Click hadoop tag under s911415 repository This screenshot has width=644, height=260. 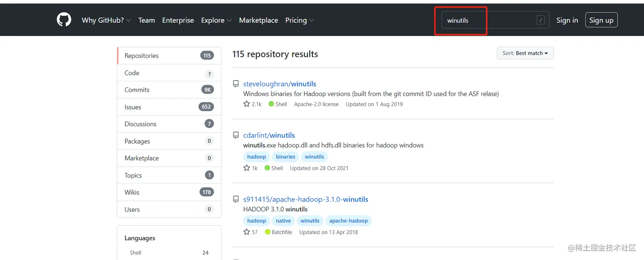256,221
